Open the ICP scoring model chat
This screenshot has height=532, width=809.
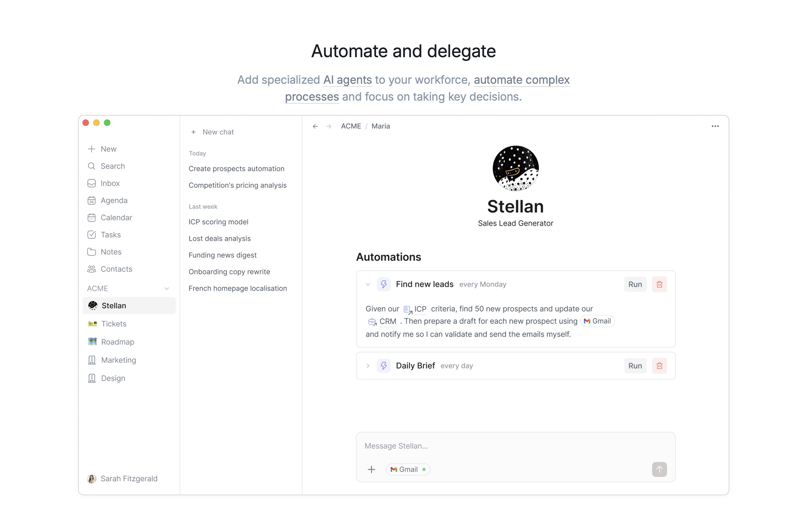click(x=218, y=222)
